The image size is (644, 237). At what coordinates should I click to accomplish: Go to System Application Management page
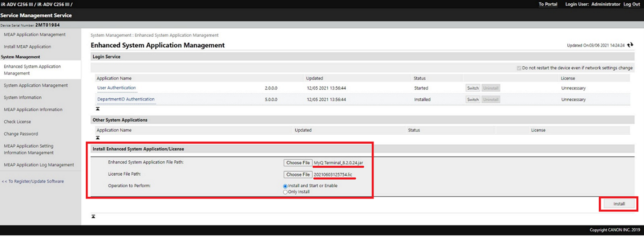[x=36, y=85]
